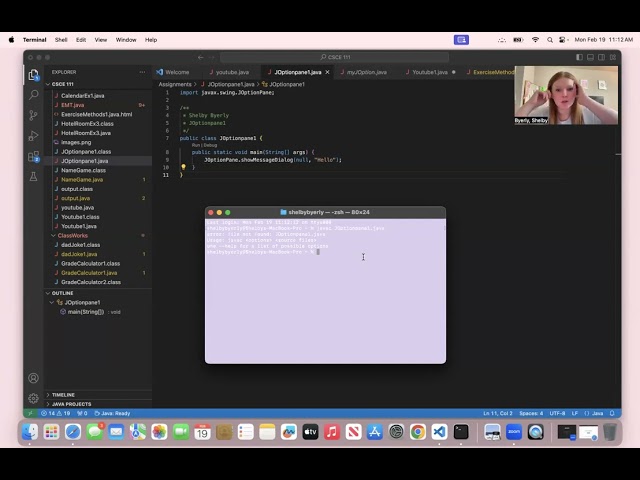Click the CSCE 111 command center search
This screenshot has width=640, height=480.
pyautogui.click(x=335, y=57)
